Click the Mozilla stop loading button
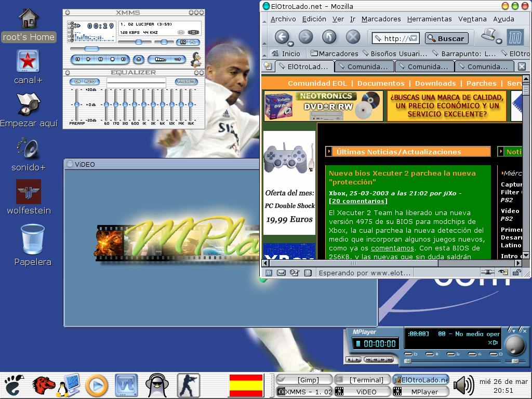 tap(353, 37)
